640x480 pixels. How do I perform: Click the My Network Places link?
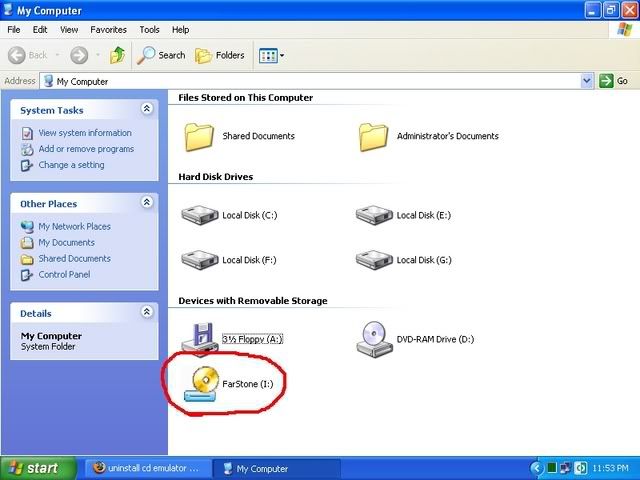(75, 227)
